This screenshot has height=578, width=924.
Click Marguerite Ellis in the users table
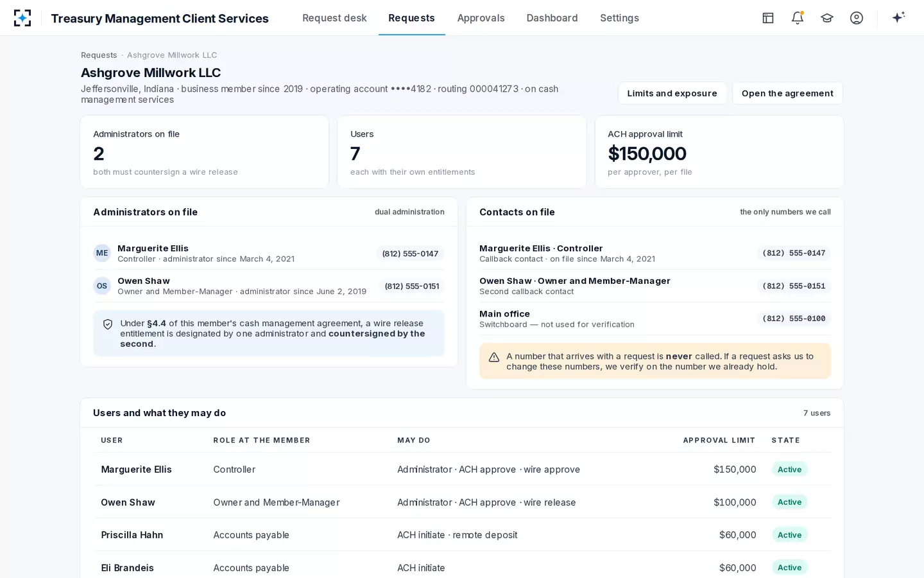(136, 469)
